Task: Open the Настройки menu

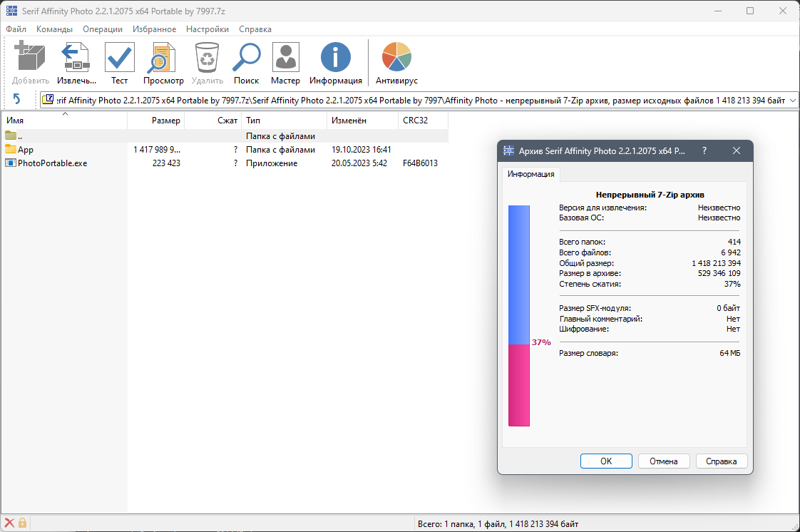Action: [x=207, y=29]
